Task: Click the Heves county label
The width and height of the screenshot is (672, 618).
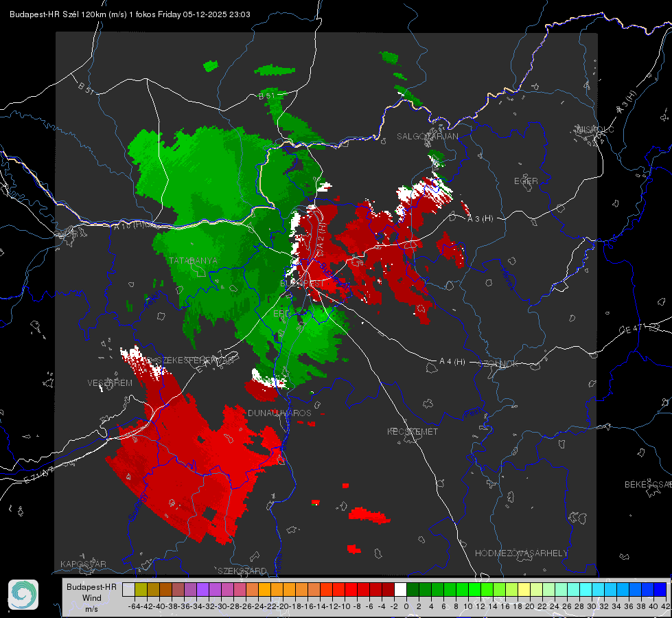Action: point(507,278)
